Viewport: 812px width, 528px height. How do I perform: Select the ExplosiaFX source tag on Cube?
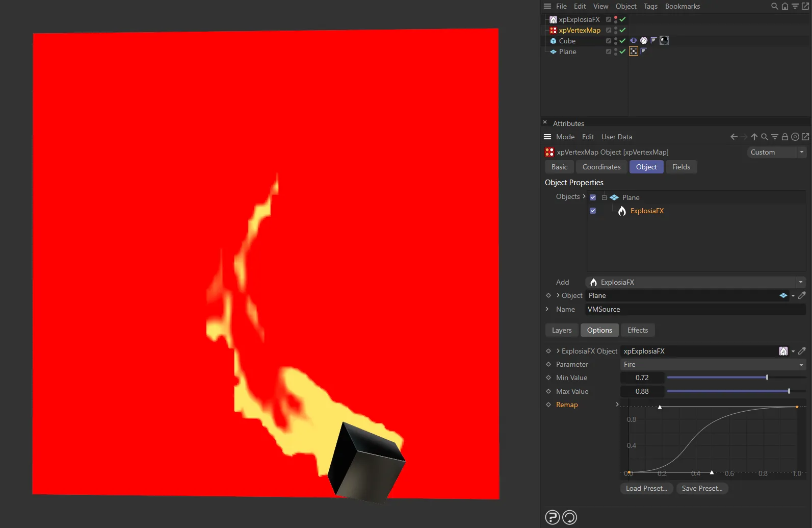[x=644, y=40]
